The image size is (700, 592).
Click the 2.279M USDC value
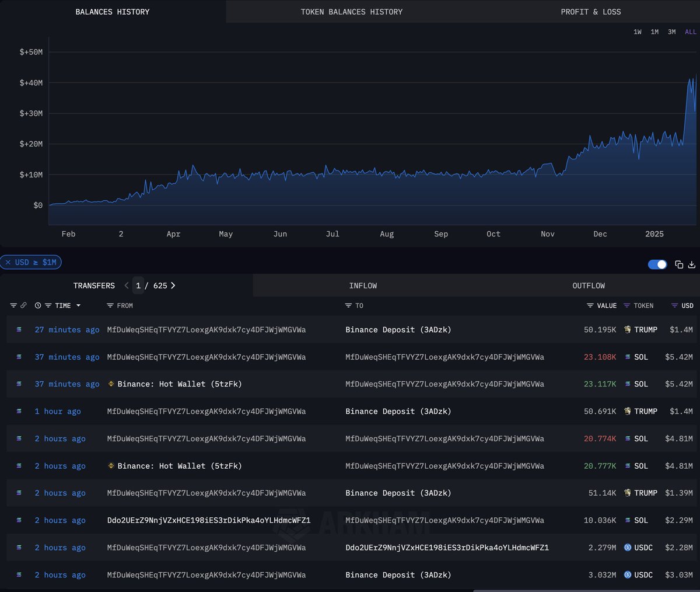(602, 547)
